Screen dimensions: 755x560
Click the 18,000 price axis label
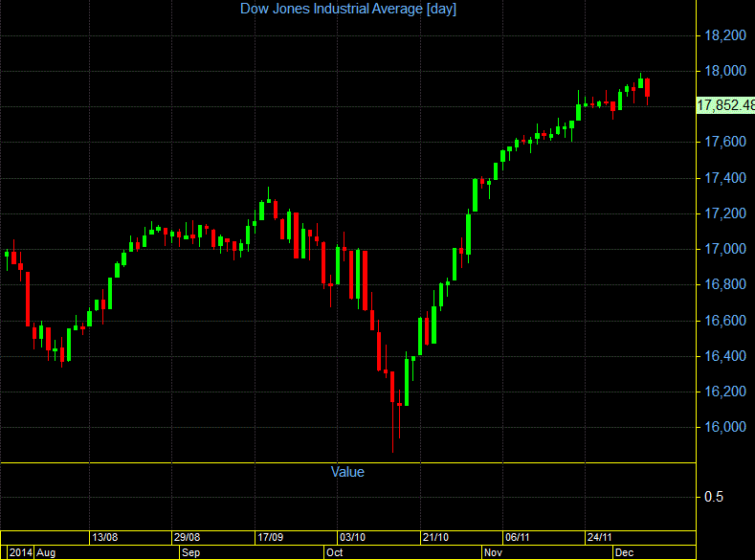pyautogui.click(x=725, y=71)
